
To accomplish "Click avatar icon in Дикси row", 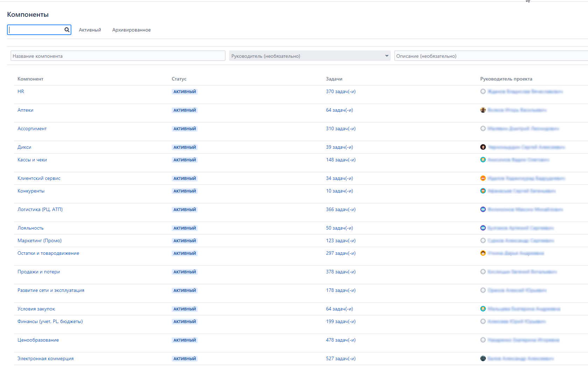I will point(483,147).
